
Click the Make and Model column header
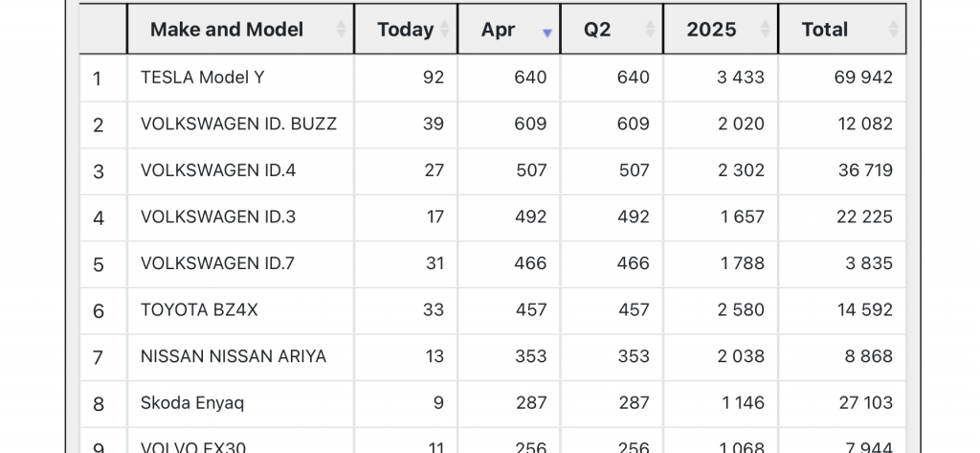pyautogui.click(x=227, y=30)
